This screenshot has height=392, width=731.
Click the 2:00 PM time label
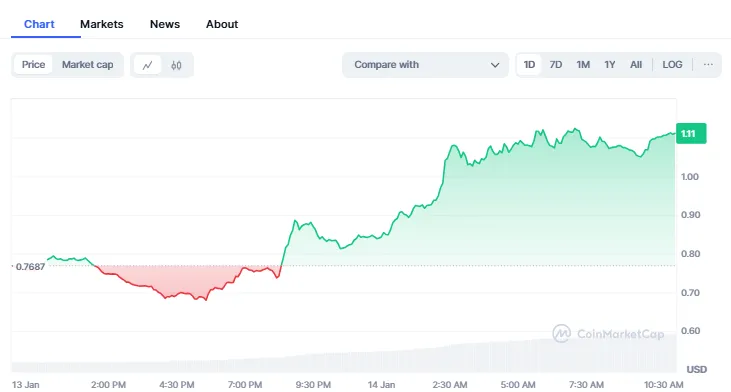click(x=108, y=385)
